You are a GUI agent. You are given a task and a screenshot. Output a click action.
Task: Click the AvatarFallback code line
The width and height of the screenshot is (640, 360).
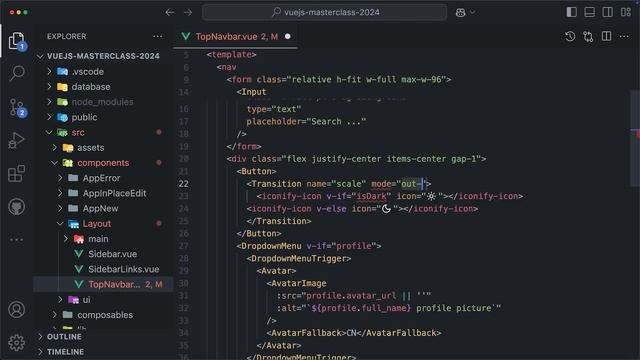coord(354,333)
